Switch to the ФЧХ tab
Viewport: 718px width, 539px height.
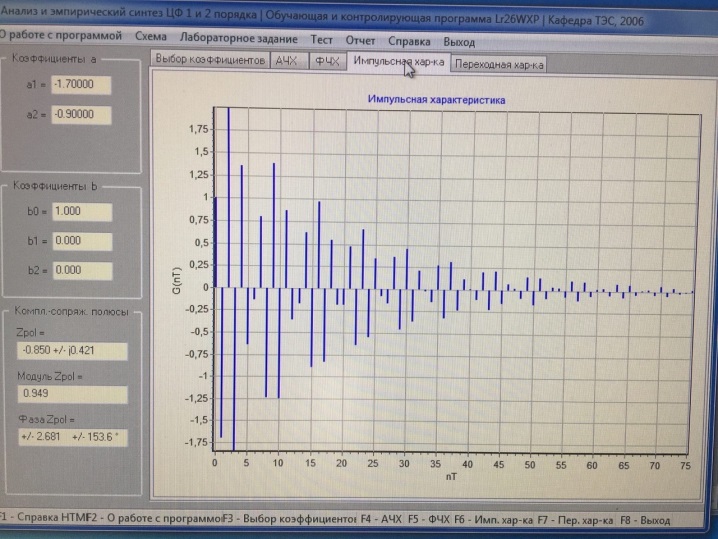327,61
